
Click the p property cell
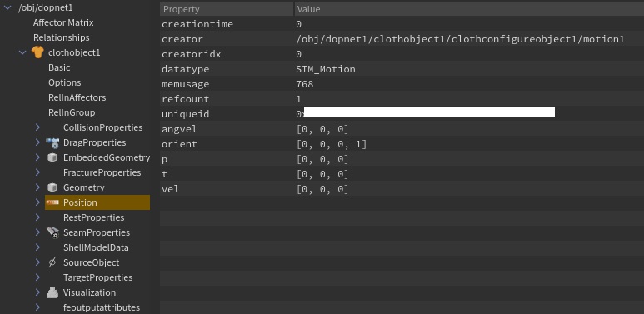point(227,159)
